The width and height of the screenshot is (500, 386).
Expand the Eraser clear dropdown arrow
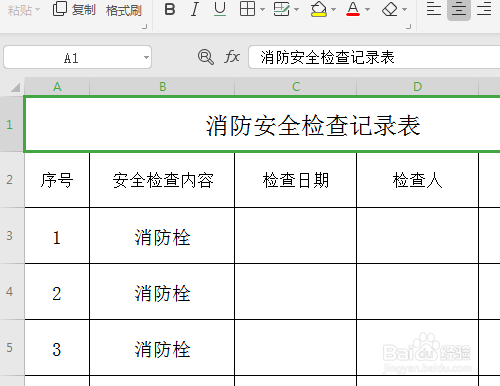click(404, 9)
